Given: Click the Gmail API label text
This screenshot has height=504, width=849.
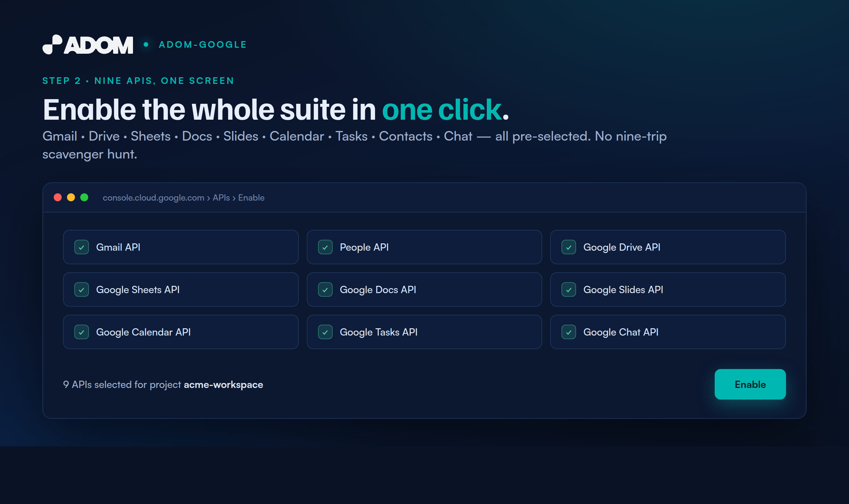Looking at the screenshot, I should [118, 247].
